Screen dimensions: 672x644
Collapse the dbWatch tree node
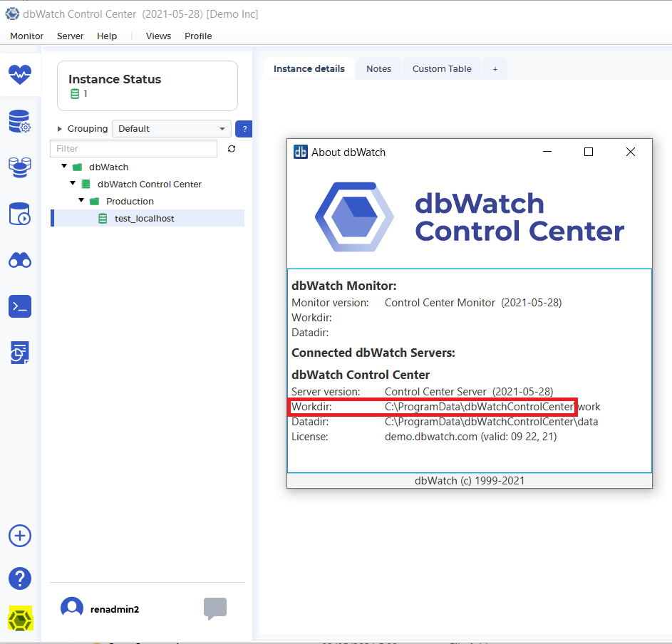click(64, 166)
